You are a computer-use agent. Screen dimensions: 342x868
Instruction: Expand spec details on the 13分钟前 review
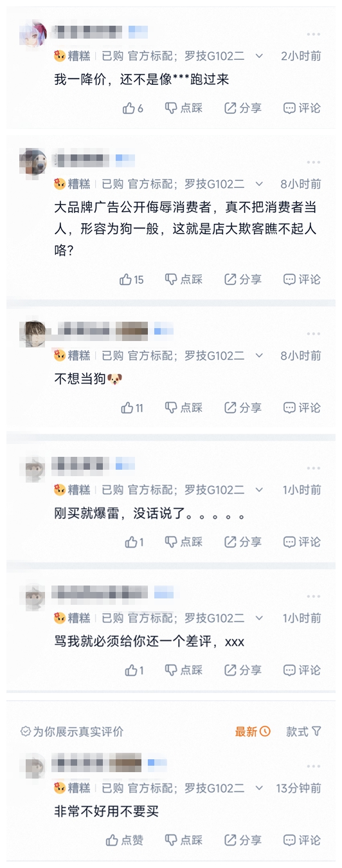pos(259,788)
